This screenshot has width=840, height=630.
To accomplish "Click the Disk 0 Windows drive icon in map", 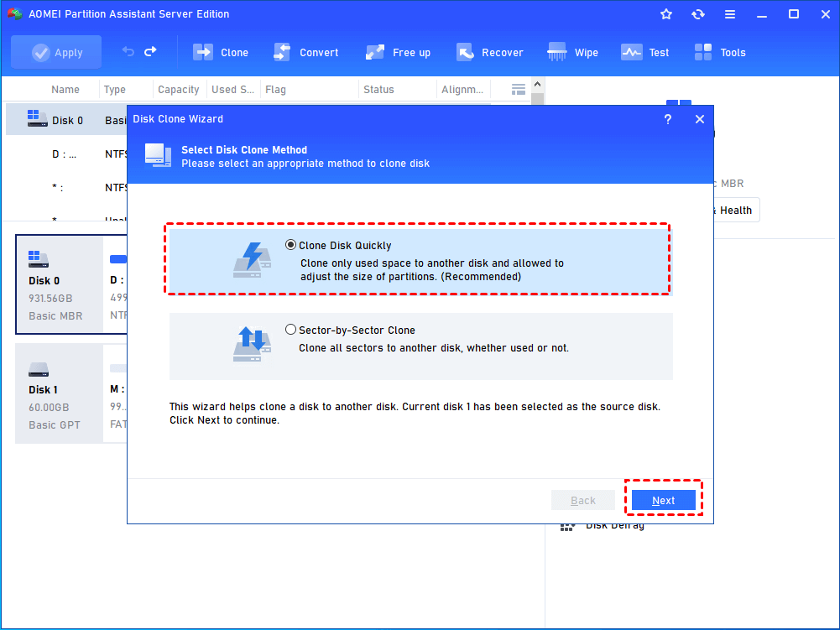I will pyautogui.click(x=39, y=259).
